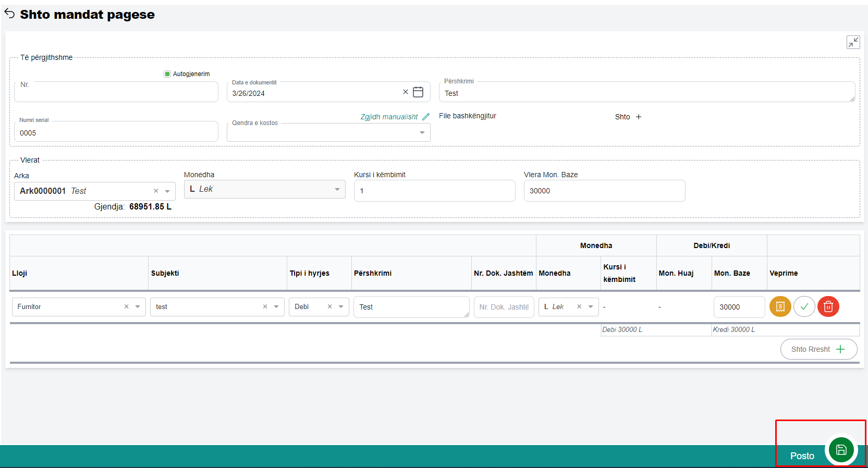Click the Vlera Mon. Baze input field
This screenshot has width=868, height=468.
(604, 191)
